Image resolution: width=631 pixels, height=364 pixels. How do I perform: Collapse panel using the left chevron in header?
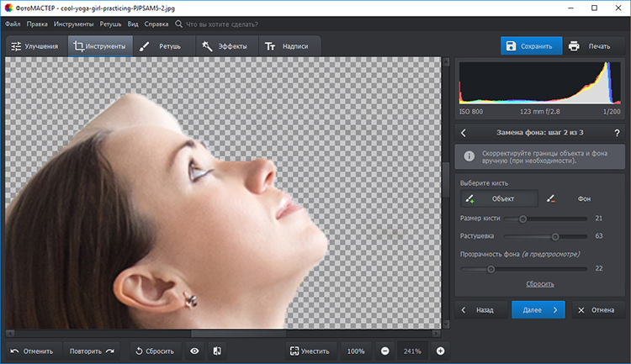click(464, 133)
